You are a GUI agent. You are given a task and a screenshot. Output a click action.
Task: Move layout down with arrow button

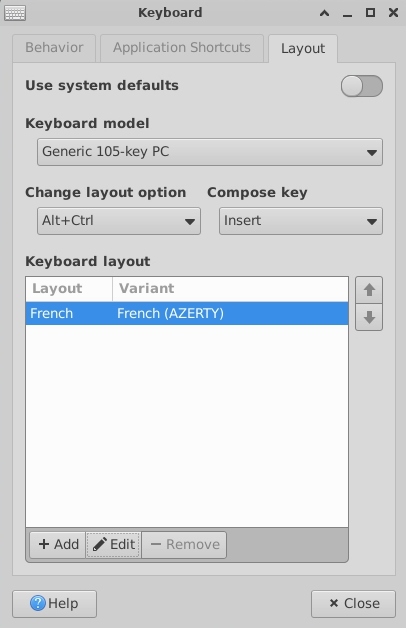(x=369, y=317)
